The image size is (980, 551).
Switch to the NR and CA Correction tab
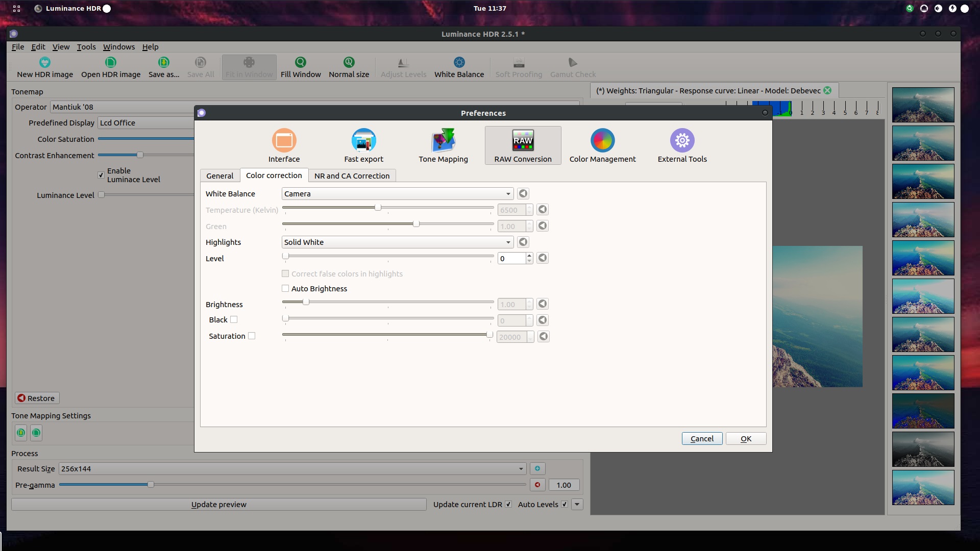pyautogui.click(x=352, y=176)
